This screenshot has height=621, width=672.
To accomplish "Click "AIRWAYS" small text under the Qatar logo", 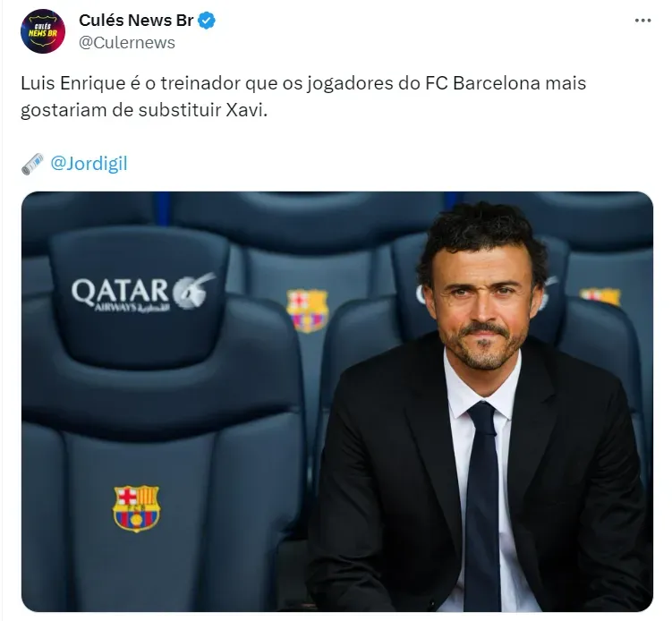I will 115,307.
